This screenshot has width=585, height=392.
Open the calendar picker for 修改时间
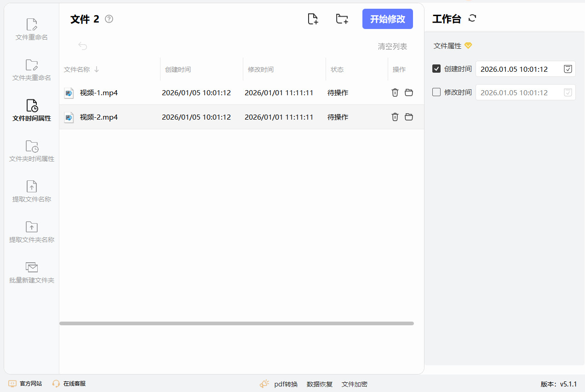568,92
